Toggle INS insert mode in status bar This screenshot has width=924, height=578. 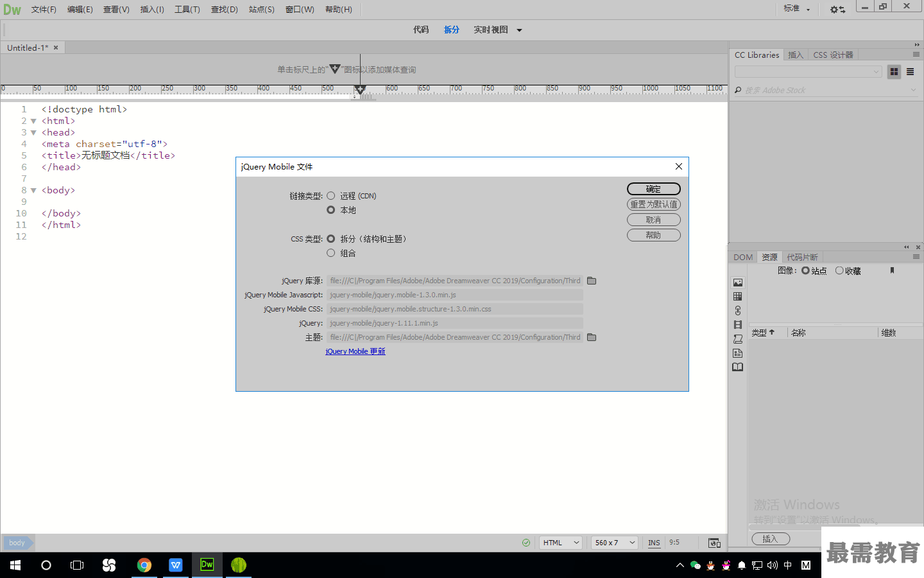(654, 543)
